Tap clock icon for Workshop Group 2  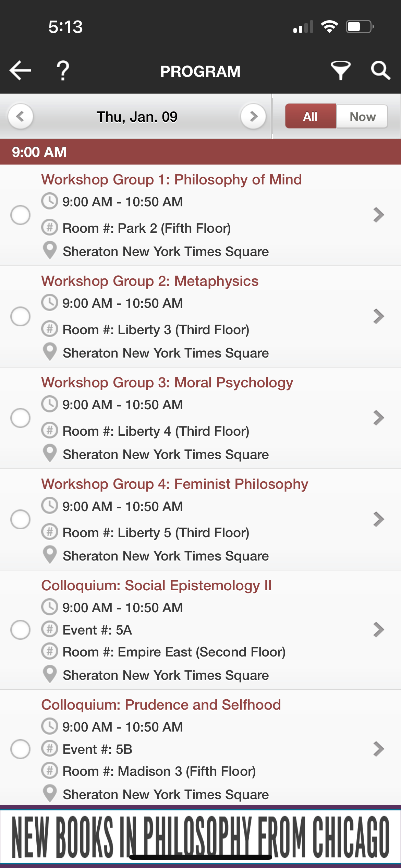[50, 302]
